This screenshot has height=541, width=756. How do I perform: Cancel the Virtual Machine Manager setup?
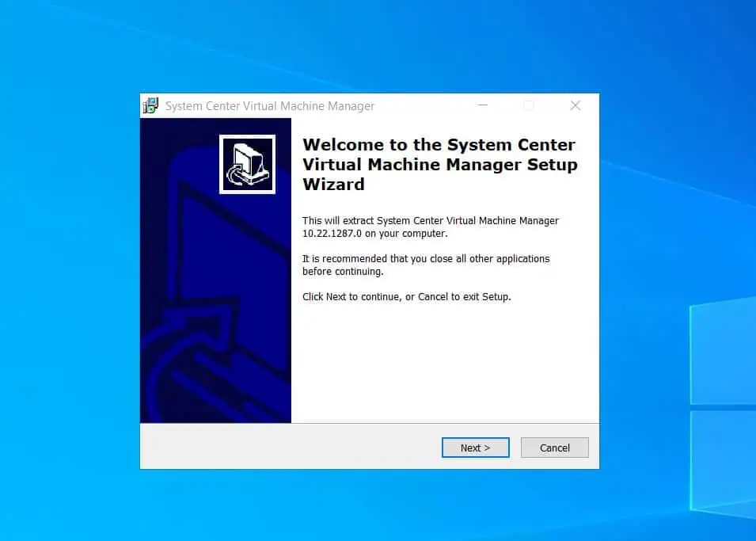[554, 448]
